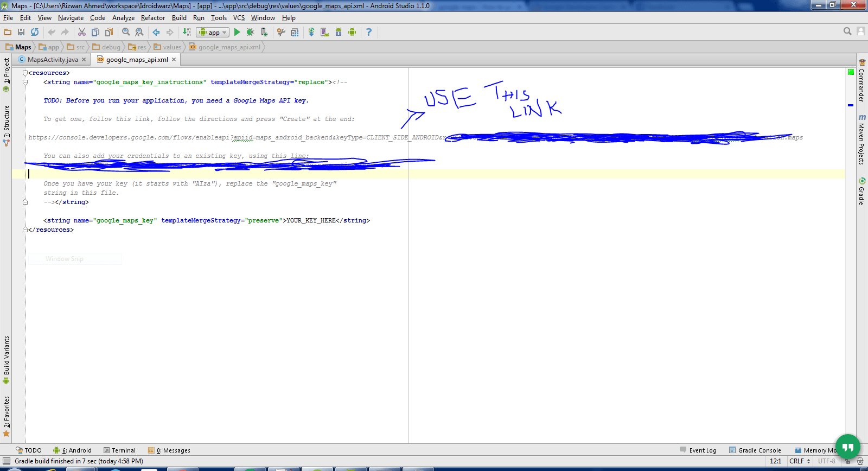Open the Build Variants side panel

pyautogui.click(x=6, y=360)
